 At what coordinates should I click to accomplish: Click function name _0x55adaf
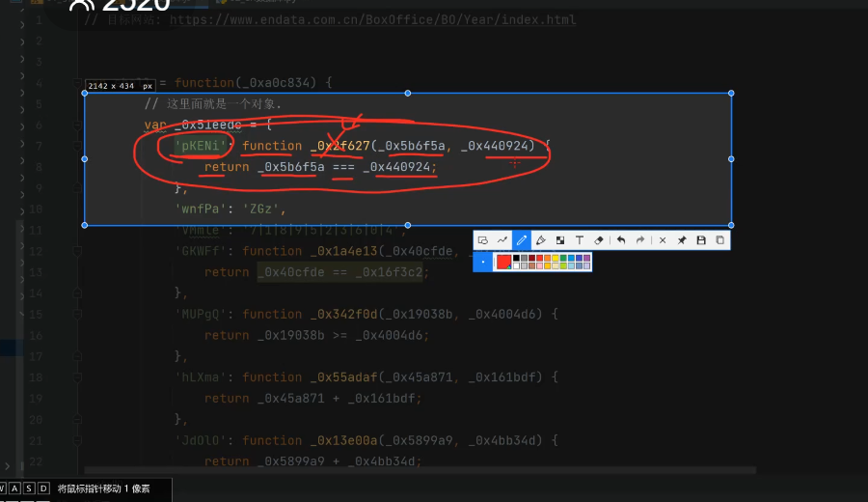click(x=343, y=377)
